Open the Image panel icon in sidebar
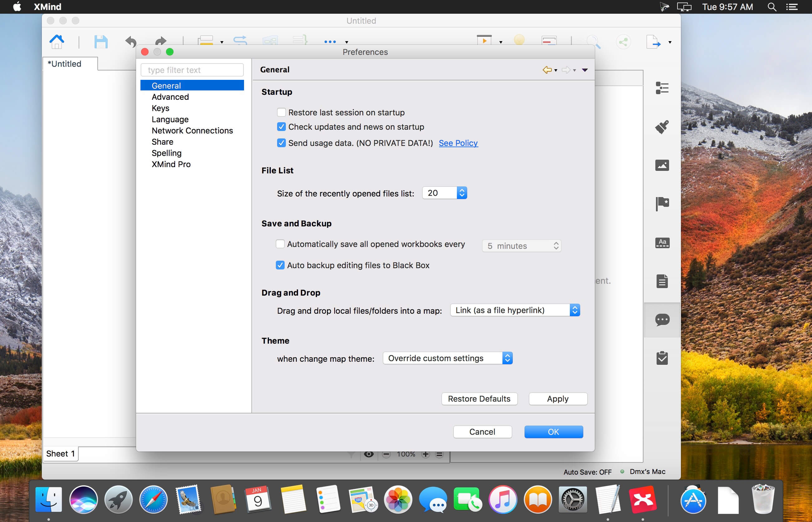The width and height of the screenshot is (812, 522). (662, 165)
